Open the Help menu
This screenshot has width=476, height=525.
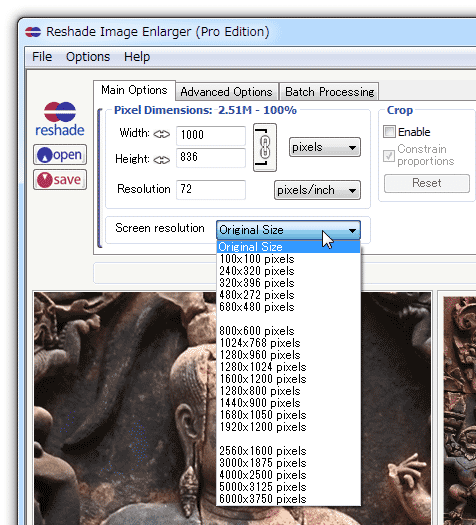click(137, 57)
